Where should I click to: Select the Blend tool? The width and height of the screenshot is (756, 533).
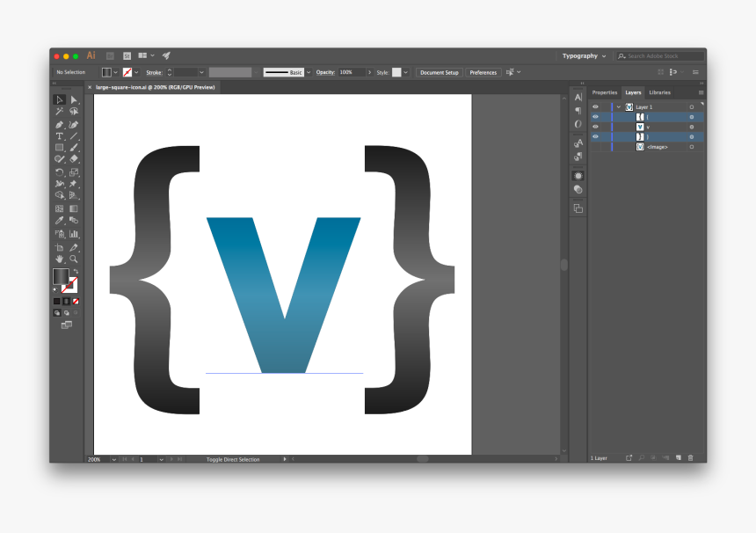74,221
